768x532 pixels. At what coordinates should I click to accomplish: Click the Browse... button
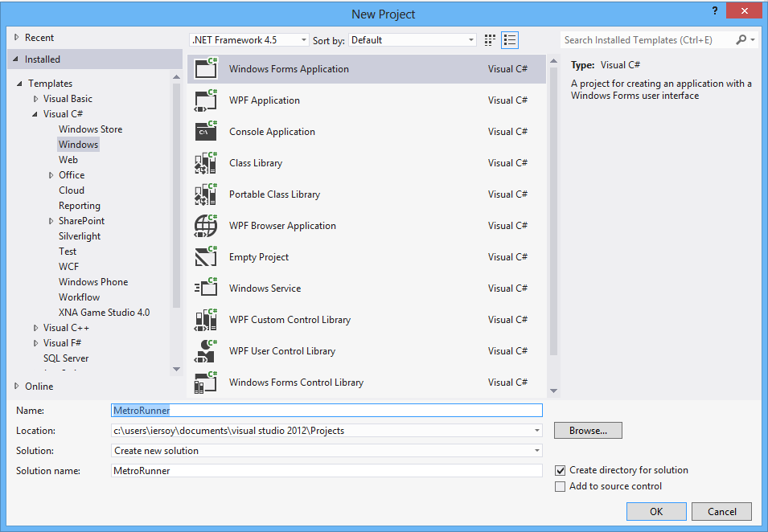[x=588, y=431]
